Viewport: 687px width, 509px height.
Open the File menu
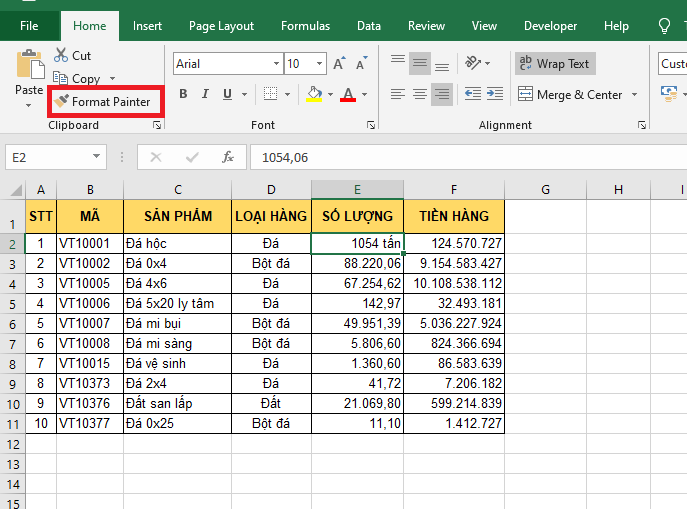(x=29, y=26)
